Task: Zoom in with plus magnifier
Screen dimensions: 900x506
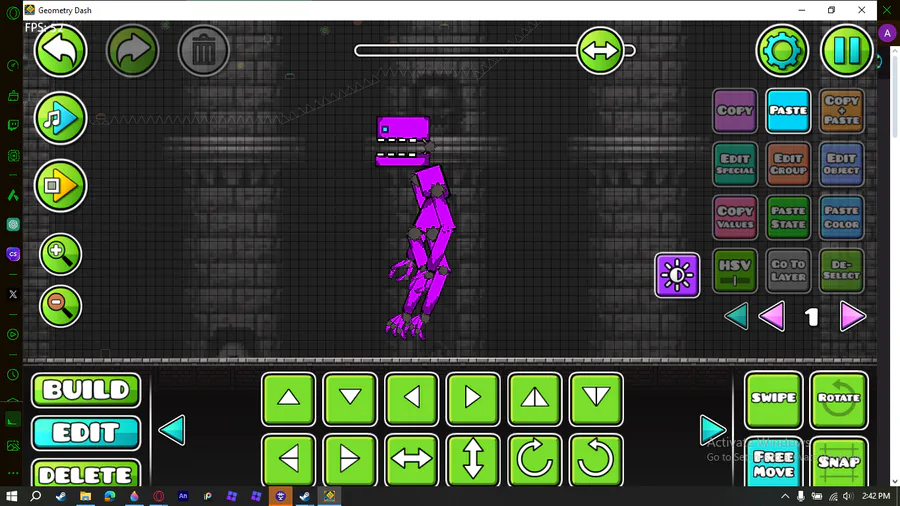Action: pyautogui.click(x=60, y=254)
